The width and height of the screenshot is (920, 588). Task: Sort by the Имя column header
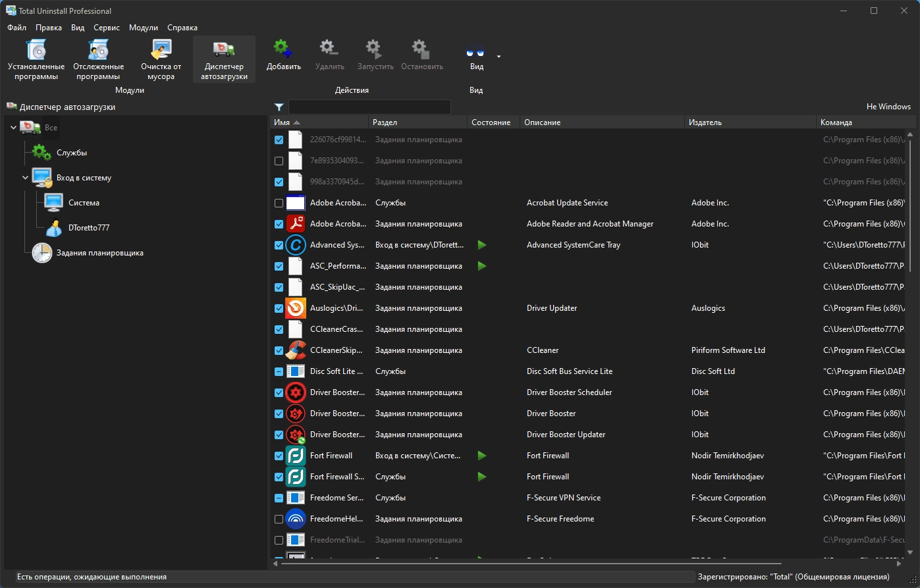319,122
